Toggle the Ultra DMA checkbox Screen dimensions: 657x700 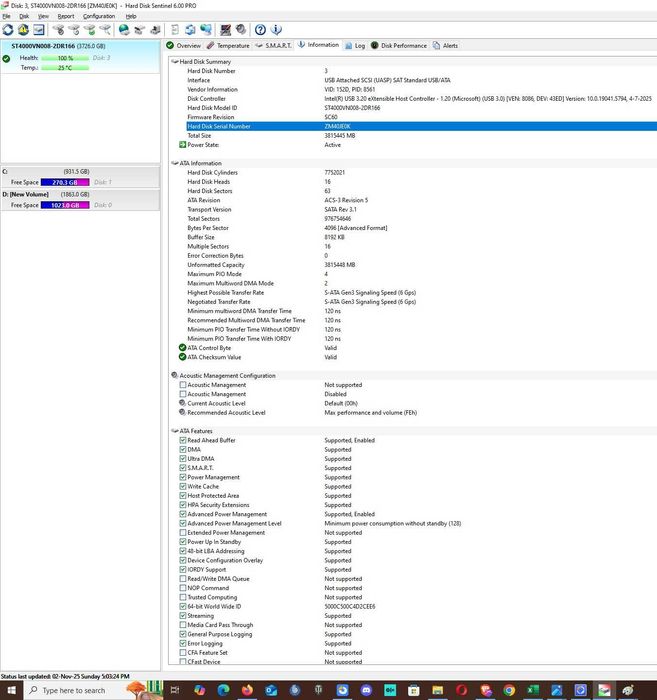[x=183, y=458]
